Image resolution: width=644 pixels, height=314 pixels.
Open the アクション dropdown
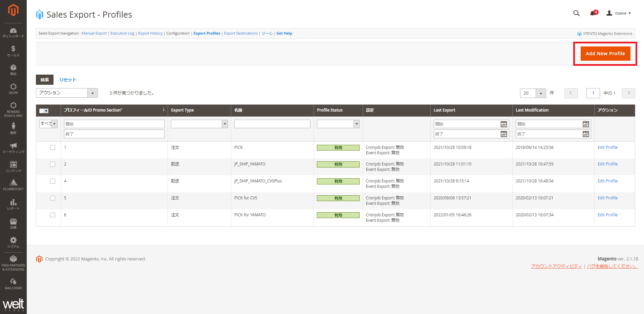tap(66, 93)
